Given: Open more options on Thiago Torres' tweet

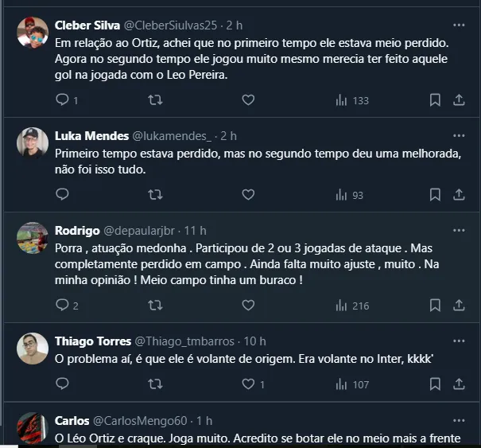Looking at the screenshot, I should coord(459,341).
